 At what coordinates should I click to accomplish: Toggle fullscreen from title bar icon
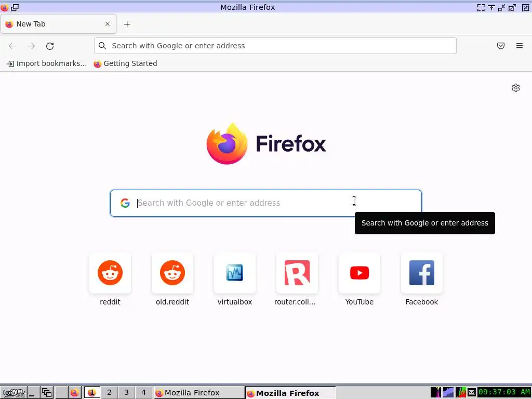click(x=481, y=7)
